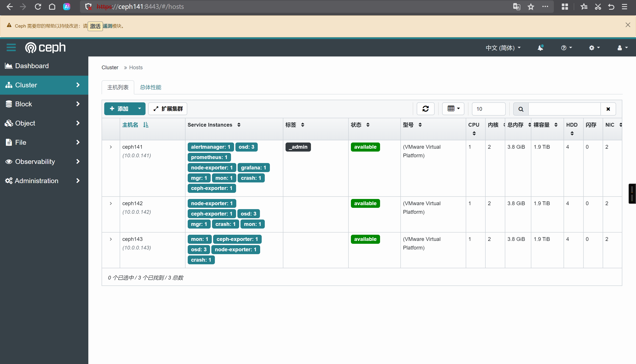Click the hamburger sidebar toggle icon
Image resolution: width=636 pixels, height=364 pixels.
point(11,47)
